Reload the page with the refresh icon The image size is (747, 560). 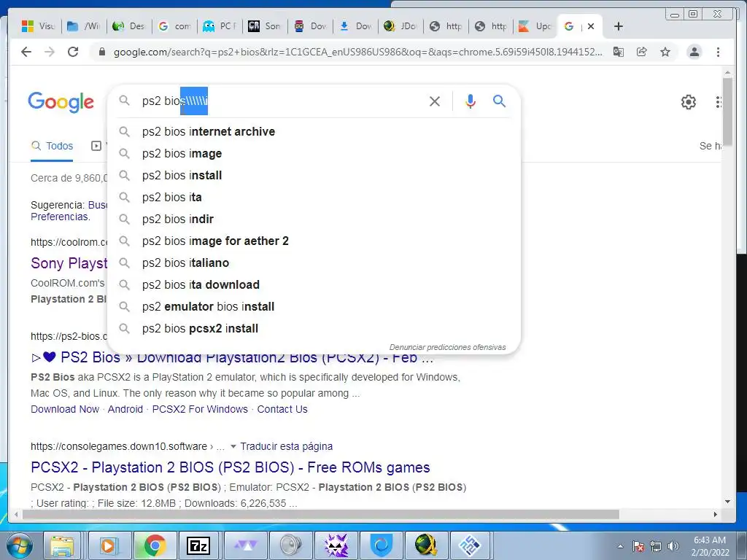[73, 52]
